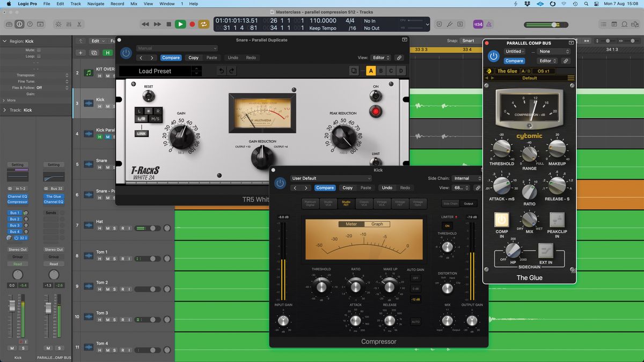This screenshot has width=644, height=362.
Task: Solo the Hat track
Action: tap(114, 227)
